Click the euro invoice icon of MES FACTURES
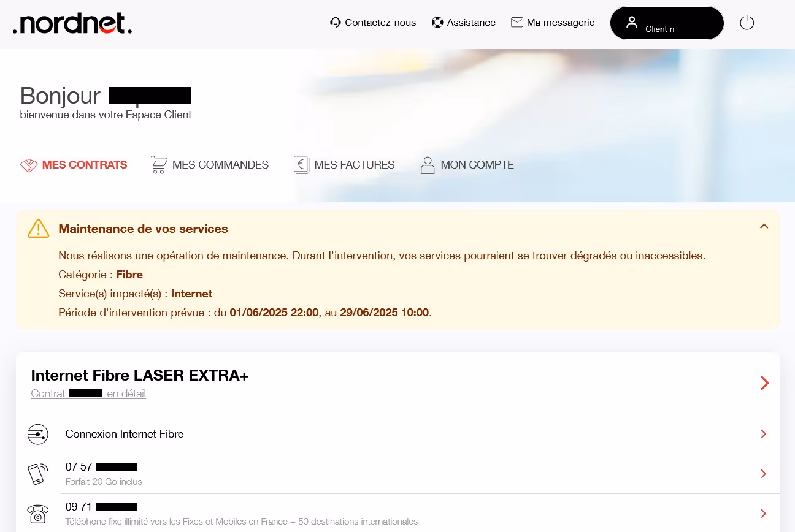 301,165
